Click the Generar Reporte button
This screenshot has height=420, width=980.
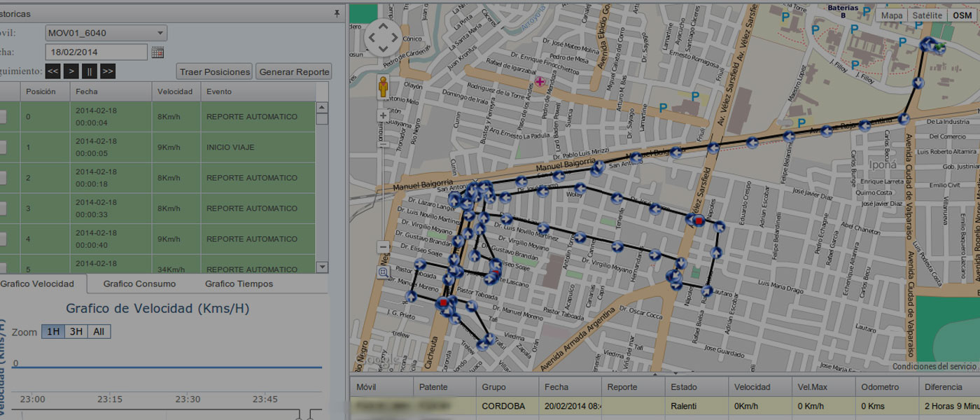tap(294, 71)
